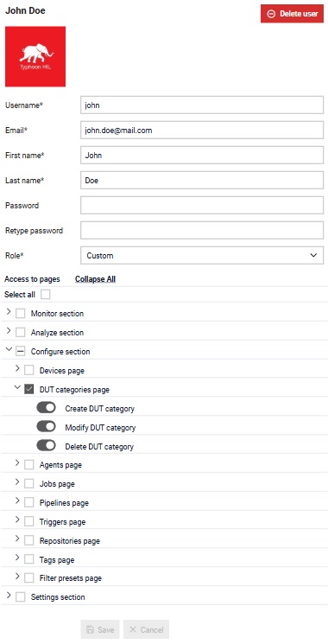The height and width of the screenshot is (644, 328).
Task: Click the Save button with disk icon
Action: [100, 629]
